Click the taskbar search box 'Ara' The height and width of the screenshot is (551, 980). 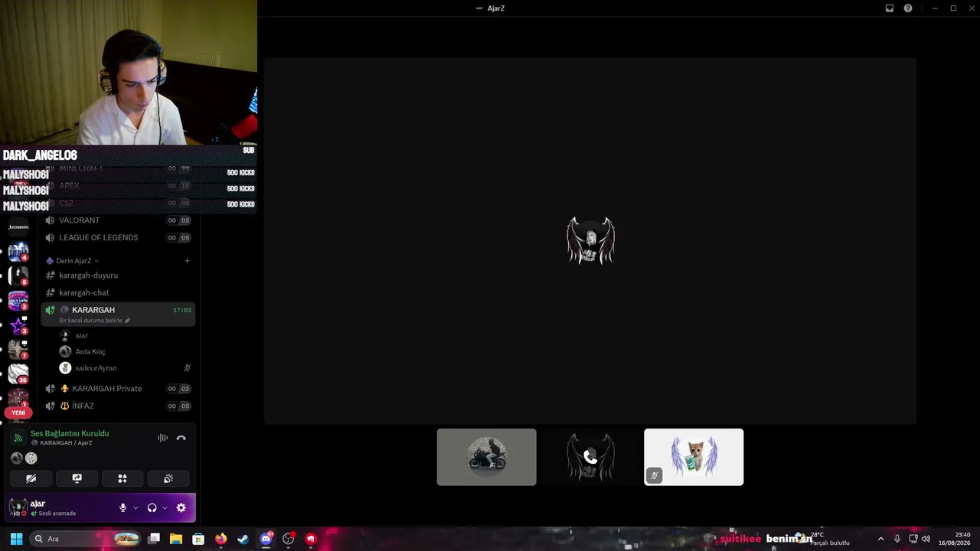[86, 539]
